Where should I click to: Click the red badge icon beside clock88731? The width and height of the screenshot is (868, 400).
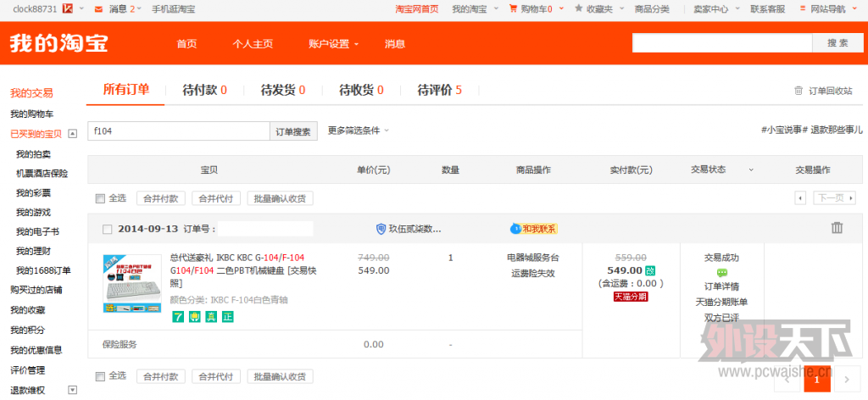68,8
